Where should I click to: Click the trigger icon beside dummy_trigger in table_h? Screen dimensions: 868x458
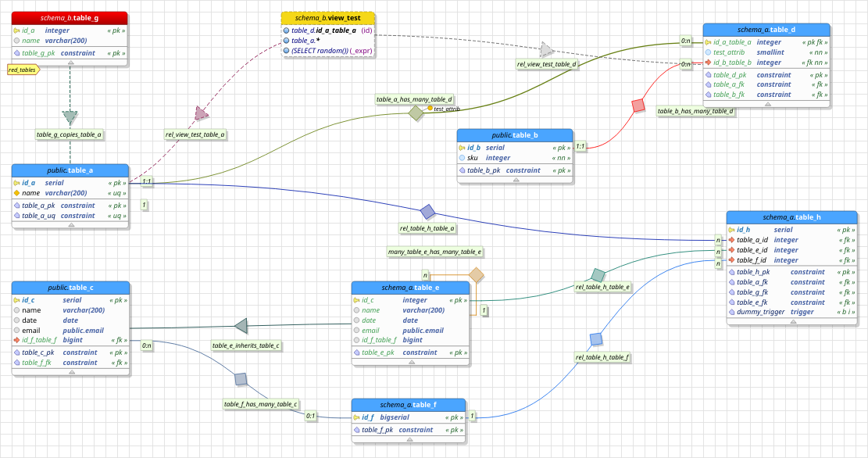pos(730,311)
